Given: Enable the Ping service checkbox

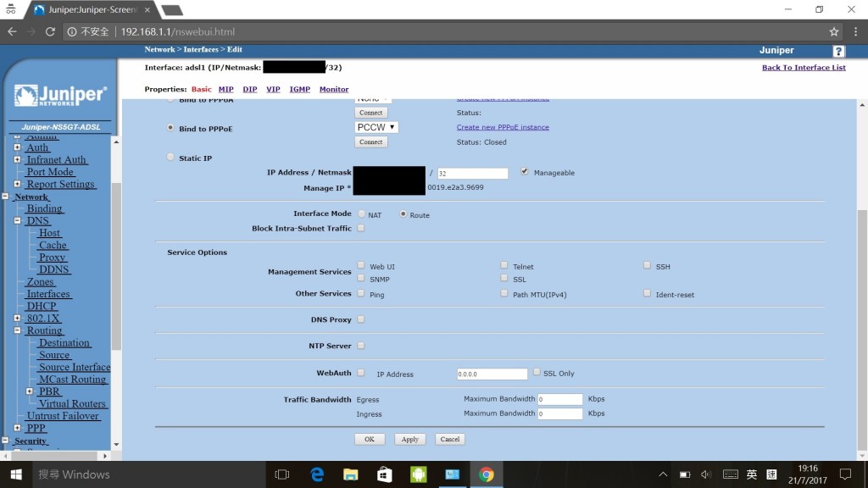Looking at the screenshot, I should click(x=361, y=293).
